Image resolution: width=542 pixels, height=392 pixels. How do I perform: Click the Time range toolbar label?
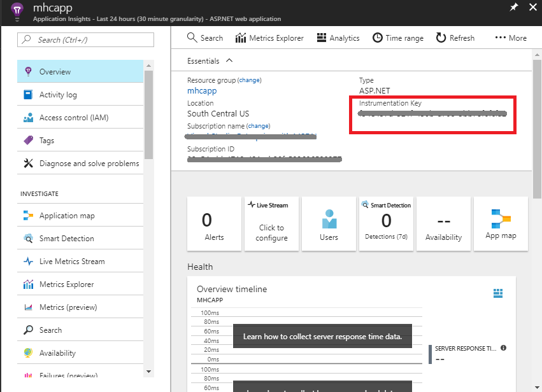pyautogui.click(x=404, y=38)
